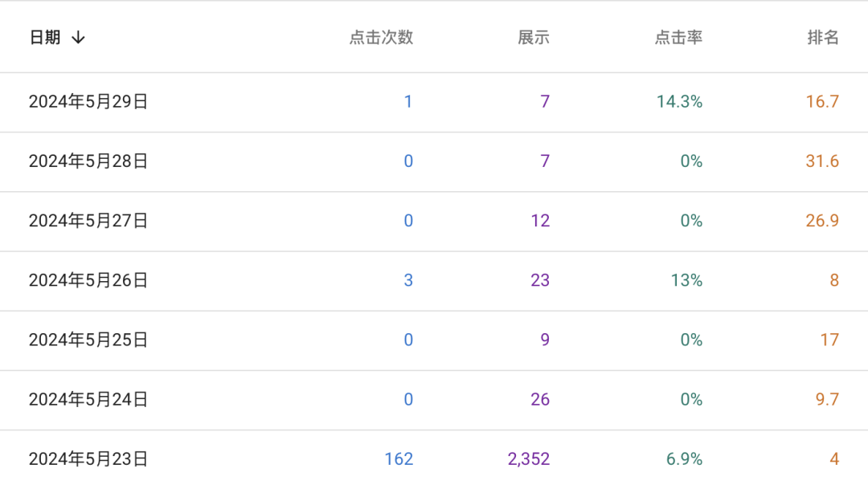Click the 展示 column header

[x=534, y=38]
